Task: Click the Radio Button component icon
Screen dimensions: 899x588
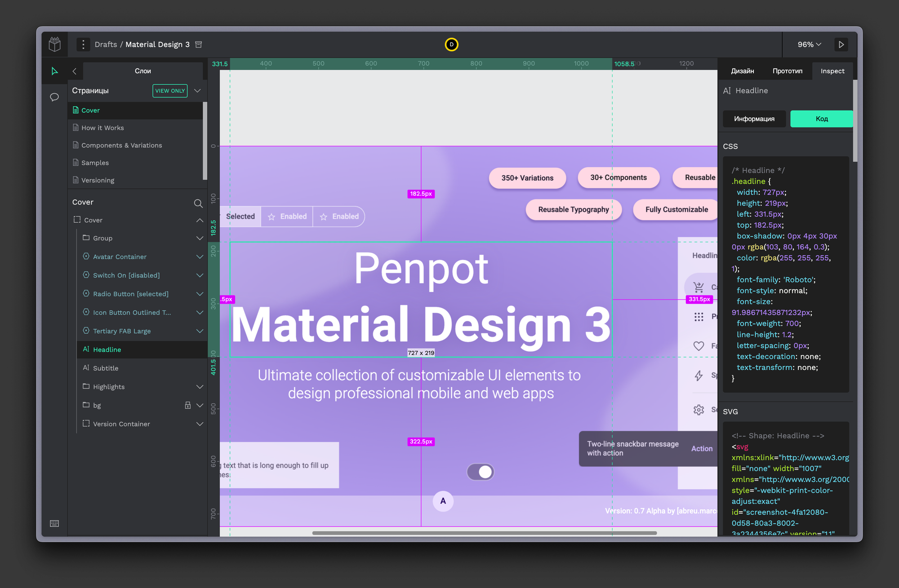Action: (x=86, y=293)
